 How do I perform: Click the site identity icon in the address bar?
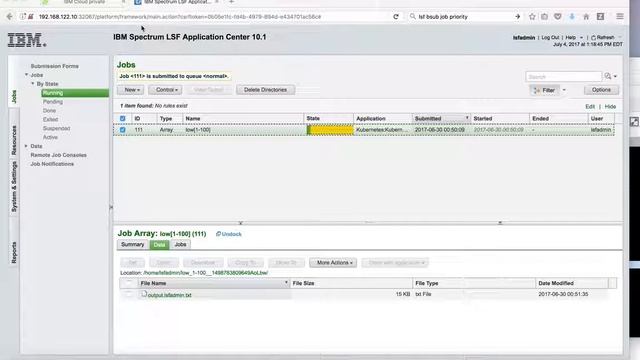click(23, 17)
